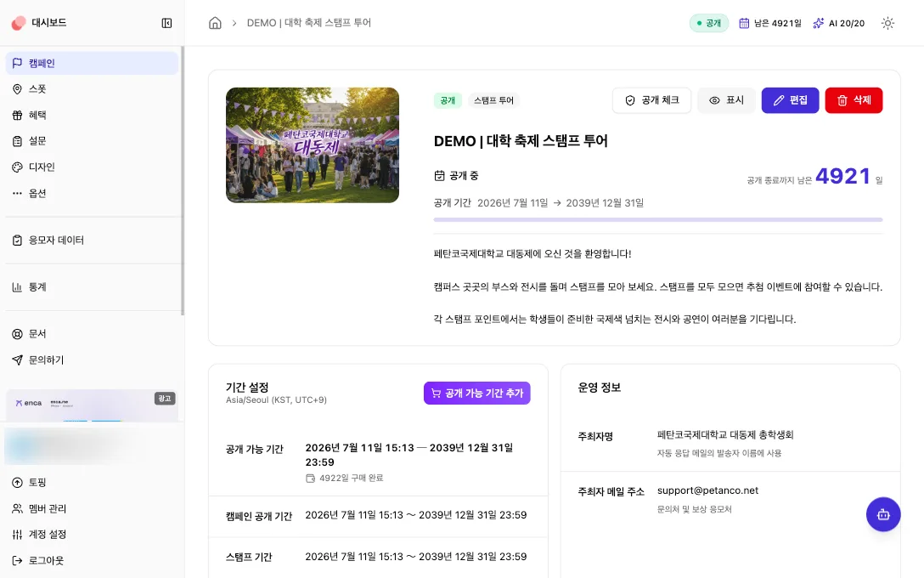Open 멤버 관리 page
Screen dimensions: 924x578
coord(92,508)
